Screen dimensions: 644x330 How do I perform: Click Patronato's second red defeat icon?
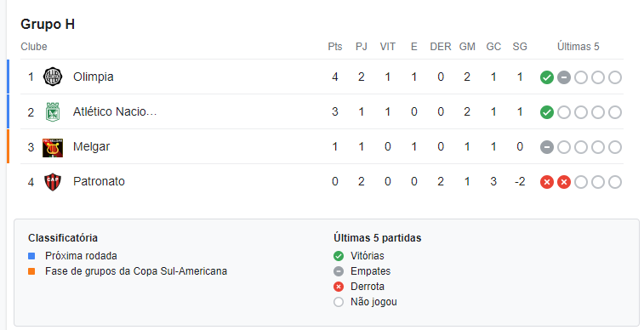(564, 182)
